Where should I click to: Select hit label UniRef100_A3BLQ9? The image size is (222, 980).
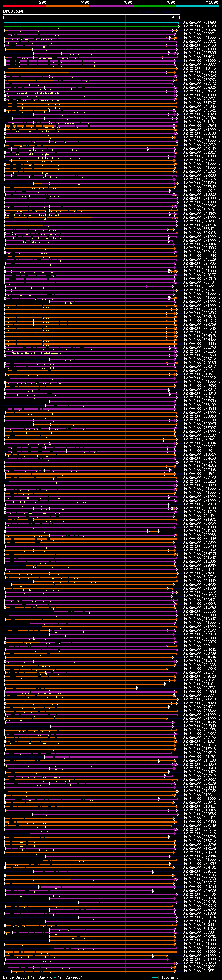(199, 405)
